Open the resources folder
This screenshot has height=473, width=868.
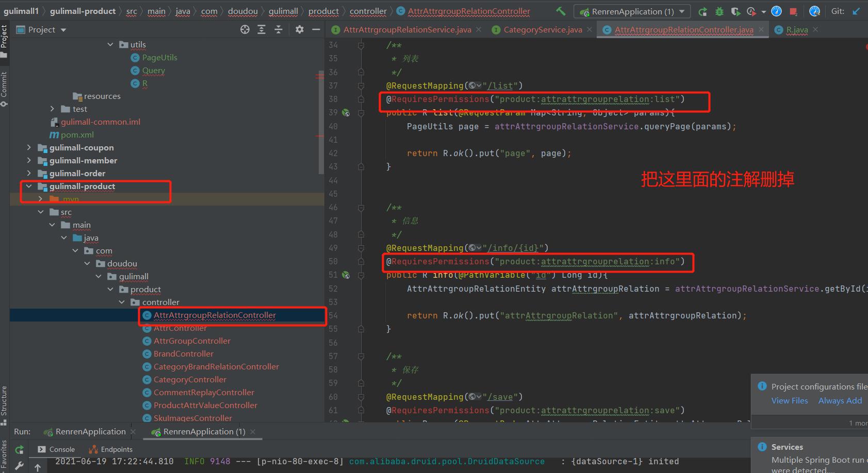(x=102, y=96)
